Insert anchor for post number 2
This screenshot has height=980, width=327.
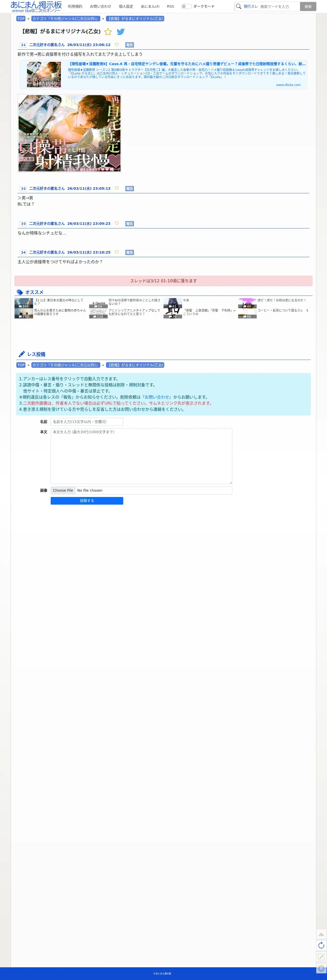(x=23, y=189)
